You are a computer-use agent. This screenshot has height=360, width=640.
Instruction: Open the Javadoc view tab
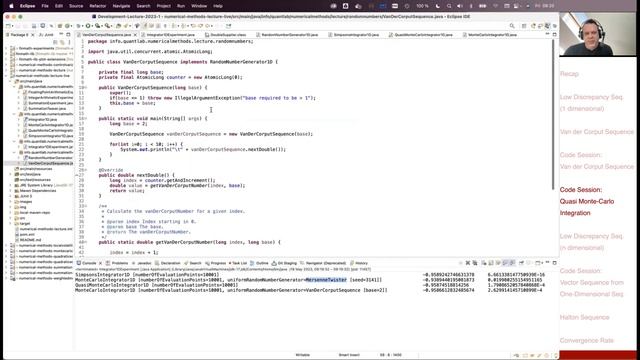click(x=141, y=263)
